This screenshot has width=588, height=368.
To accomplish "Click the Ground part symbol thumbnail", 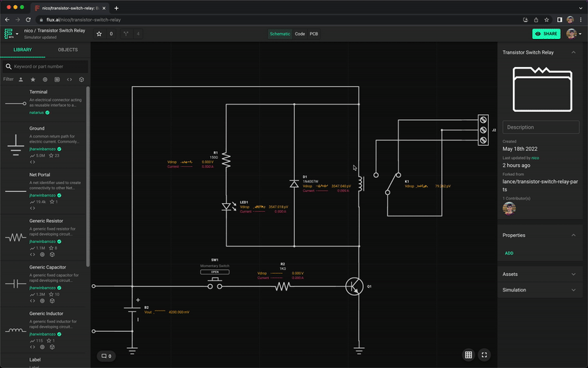I will [x=15, y=145].
